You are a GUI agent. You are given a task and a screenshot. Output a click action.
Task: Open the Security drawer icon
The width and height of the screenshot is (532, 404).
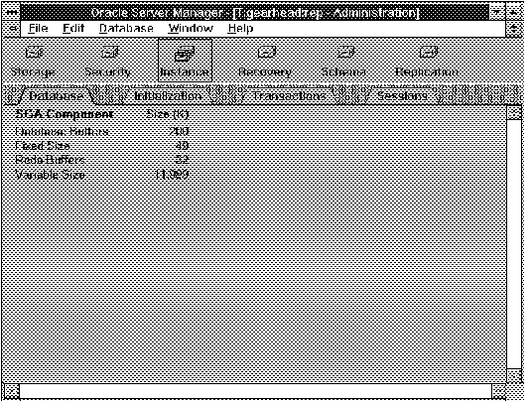tap(109, 53)
